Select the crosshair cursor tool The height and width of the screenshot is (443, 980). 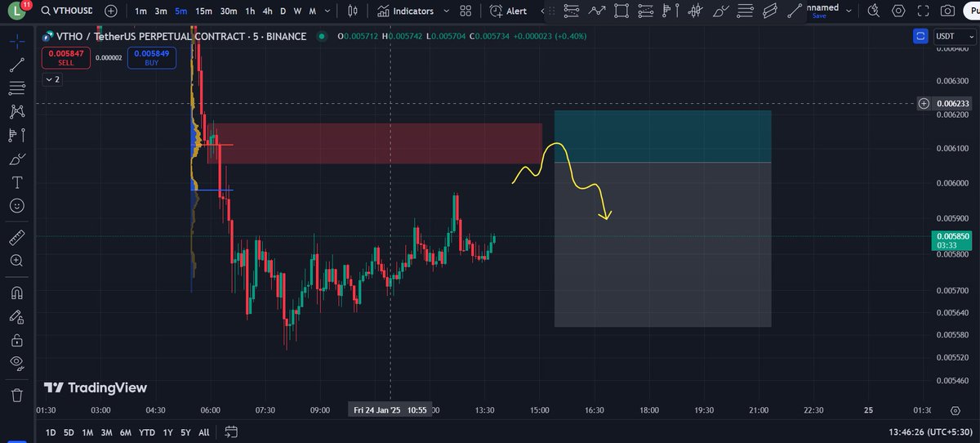[17, 41]
